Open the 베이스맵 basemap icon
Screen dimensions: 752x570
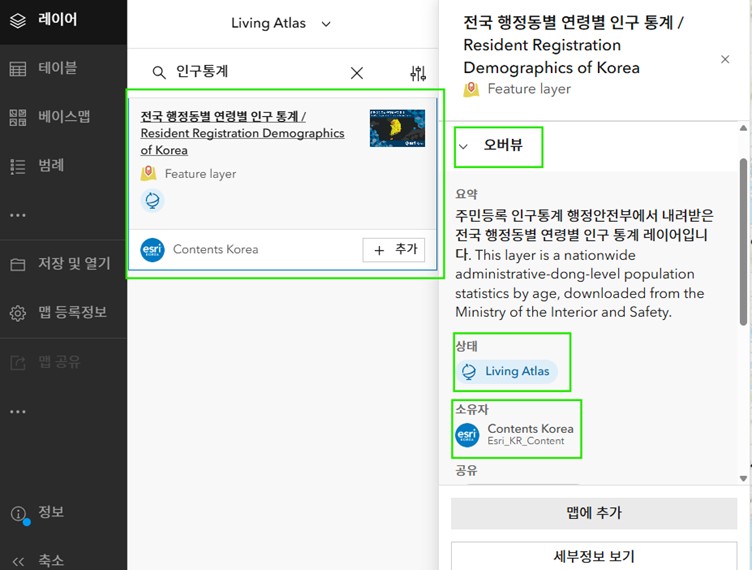[18, 117]
